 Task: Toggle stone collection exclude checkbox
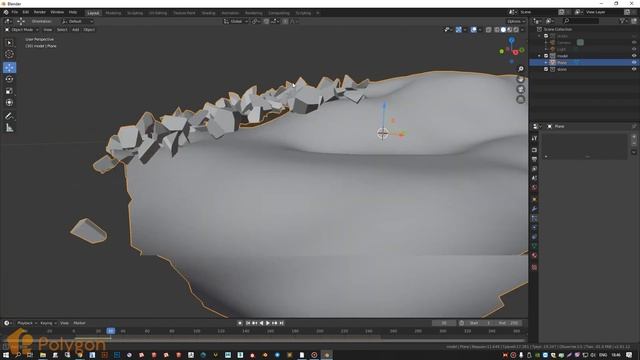(x=546, y=69)
